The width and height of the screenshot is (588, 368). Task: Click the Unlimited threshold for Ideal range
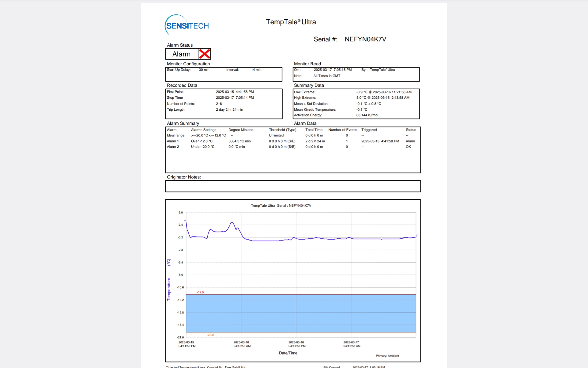(276, 135)
